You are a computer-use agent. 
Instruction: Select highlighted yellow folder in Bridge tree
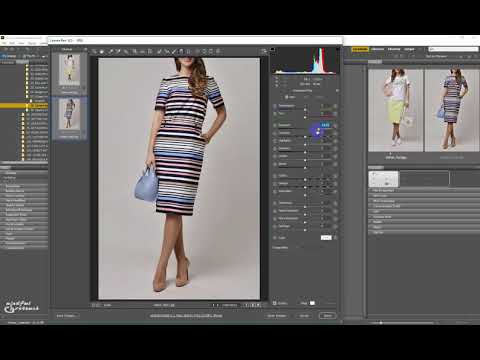(x=24, y=106)
